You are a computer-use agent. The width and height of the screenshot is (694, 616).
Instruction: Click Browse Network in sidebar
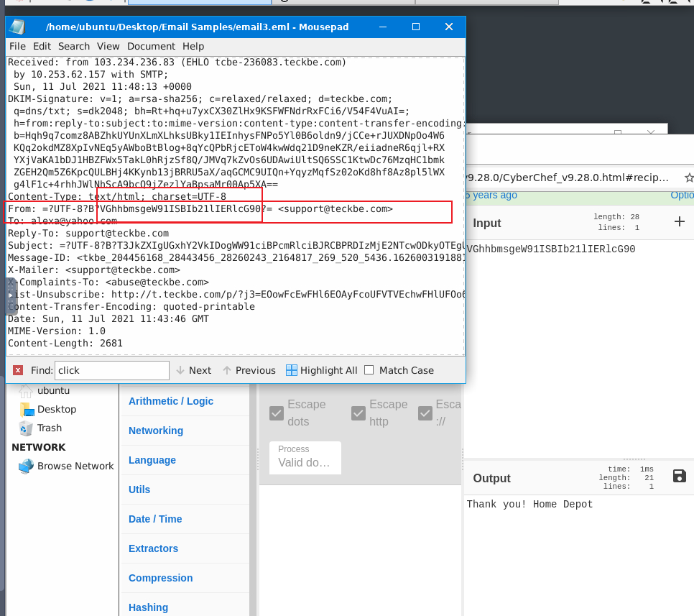[x=66, y=466]
